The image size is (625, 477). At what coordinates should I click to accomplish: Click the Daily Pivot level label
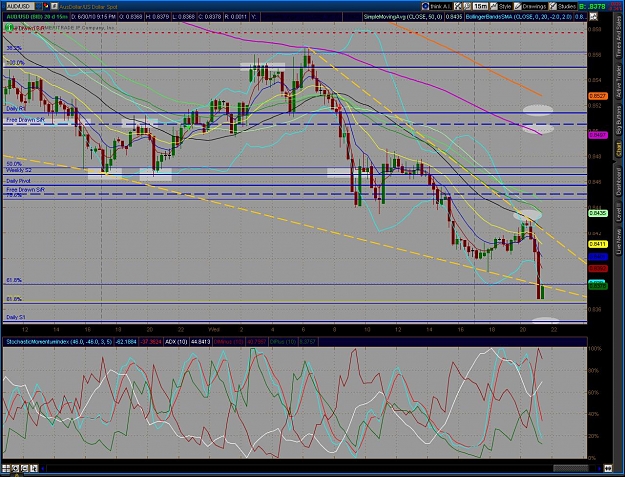18,181
